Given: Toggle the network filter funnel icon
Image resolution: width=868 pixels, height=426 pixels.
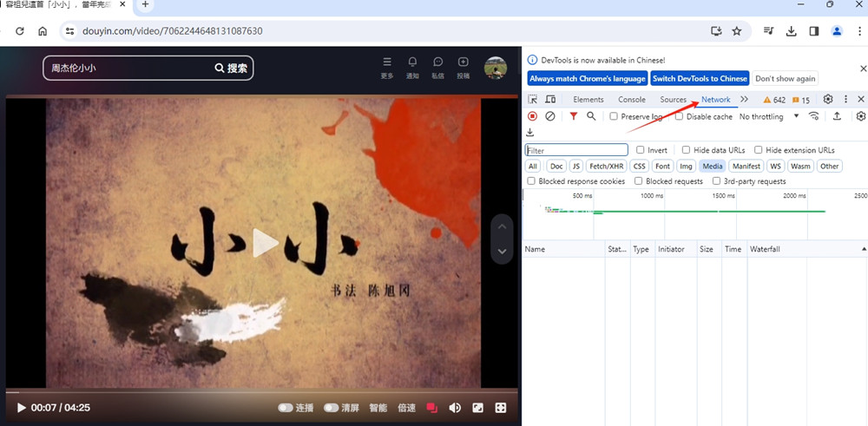Looking at the screenshot, I should [574, 116].
